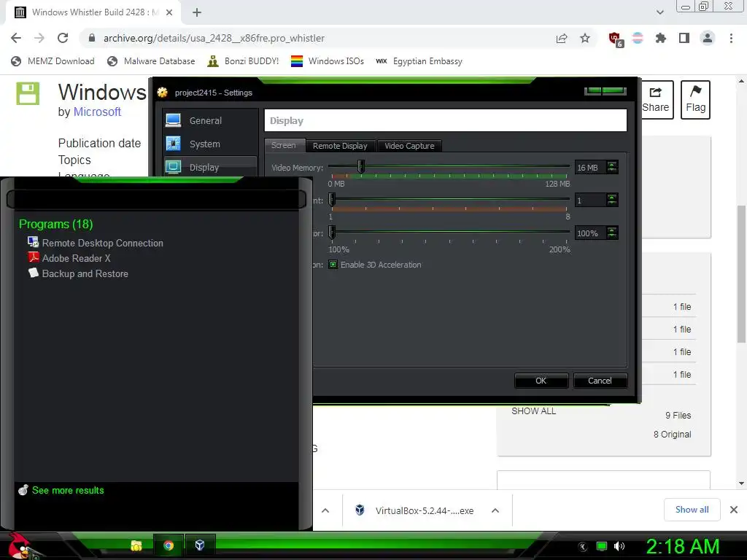Screen dimensions: 747x560
Task: Click the volume speaker tray icon
Action: tap(619, 546)
